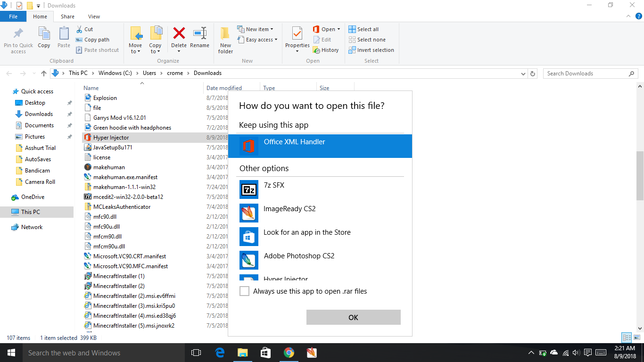Click the Rename icon
This screenshot has width=644, height=362.
click(x=200, y=33)
